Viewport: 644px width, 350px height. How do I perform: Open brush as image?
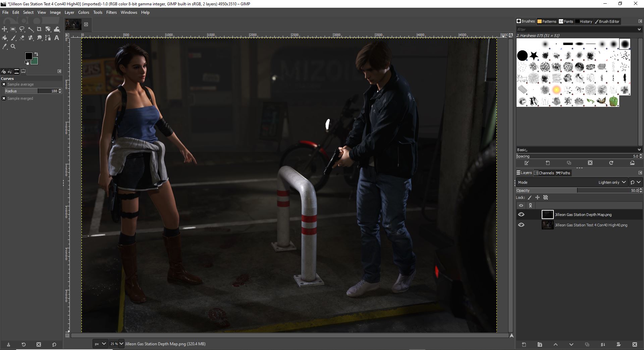(x=632, y=163)
